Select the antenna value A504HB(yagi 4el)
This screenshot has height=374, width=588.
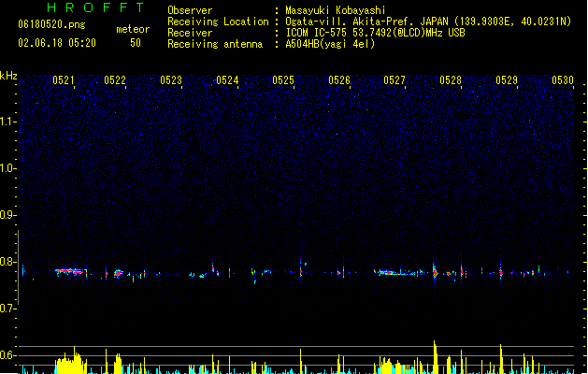330,44
